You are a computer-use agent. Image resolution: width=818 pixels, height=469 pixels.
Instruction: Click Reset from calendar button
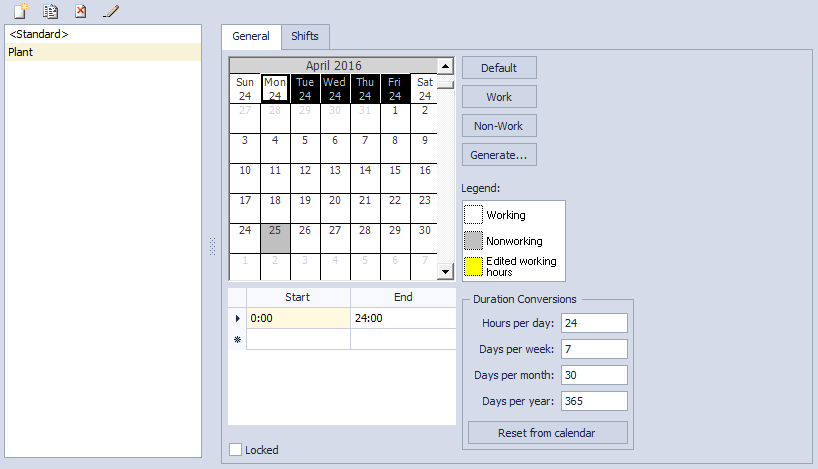click(547, 433)
